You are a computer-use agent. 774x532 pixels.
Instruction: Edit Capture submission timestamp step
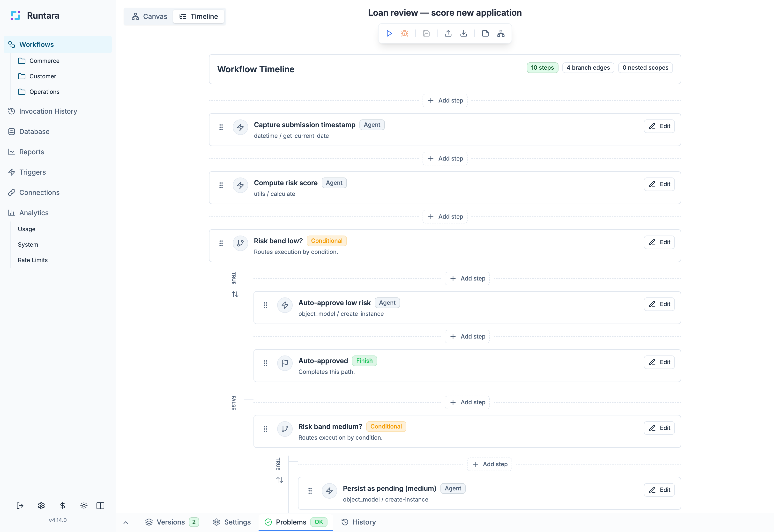click(659, 126)
